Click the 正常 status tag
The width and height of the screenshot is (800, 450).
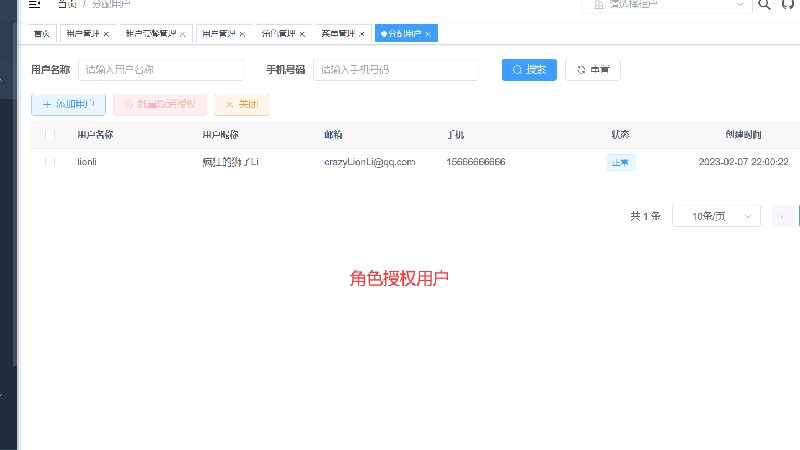coord(620,162)
